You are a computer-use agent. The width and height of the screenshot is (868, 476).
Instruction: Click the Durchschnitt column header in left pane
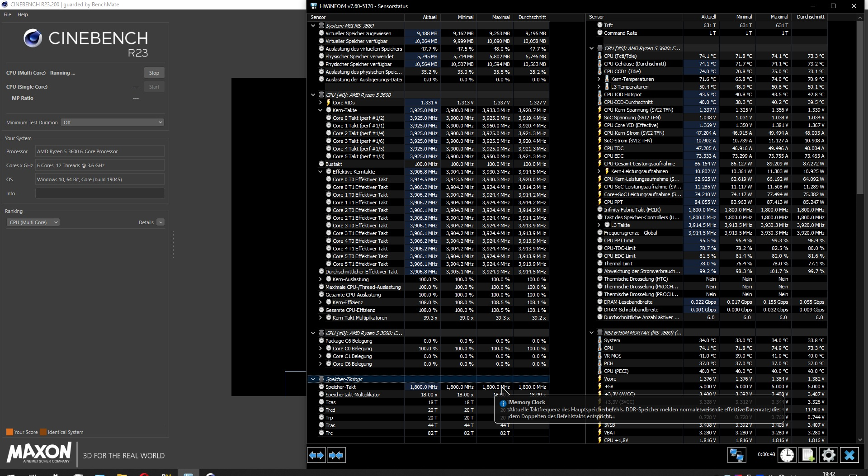[531, 17]
